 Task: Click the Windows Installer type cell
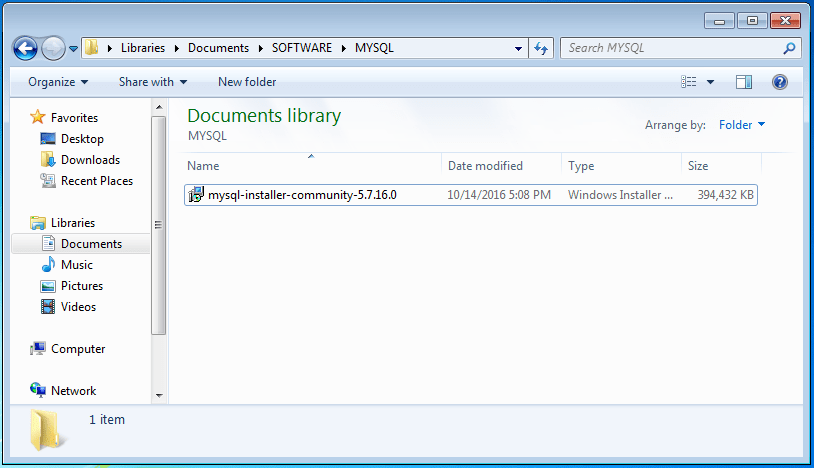(620, 195)
